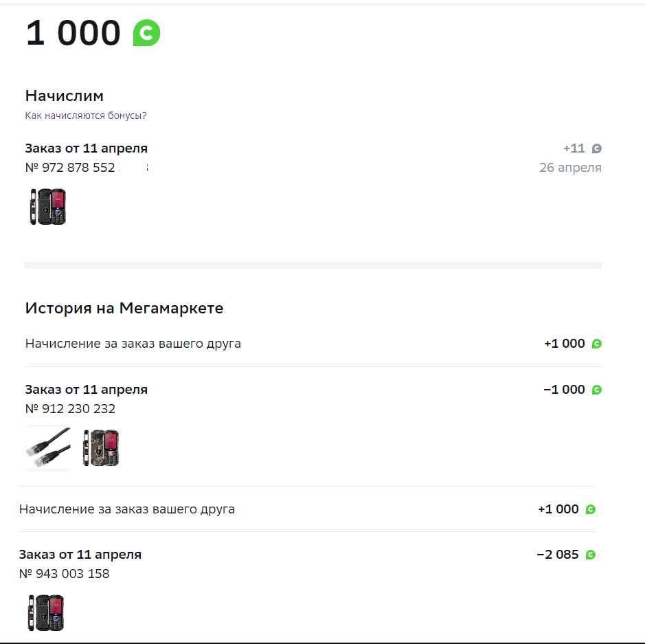Click the large green bonus icon beside 1 000
This screenshot has width=645, height=644.
tap(146, 32)
